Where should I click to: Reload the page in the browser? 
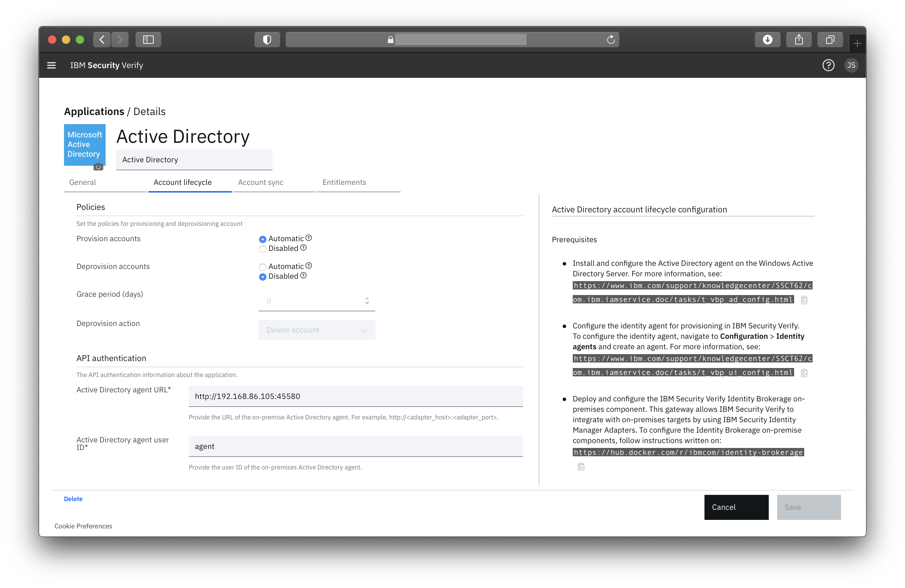[611, 40]
